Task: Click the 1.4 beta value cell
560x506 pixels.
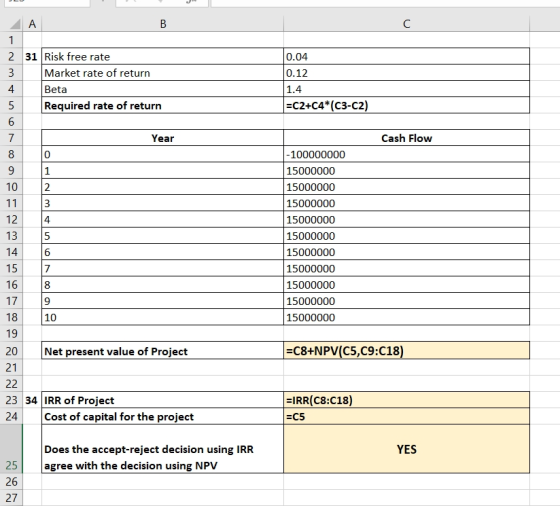Action: pos(406,89)
